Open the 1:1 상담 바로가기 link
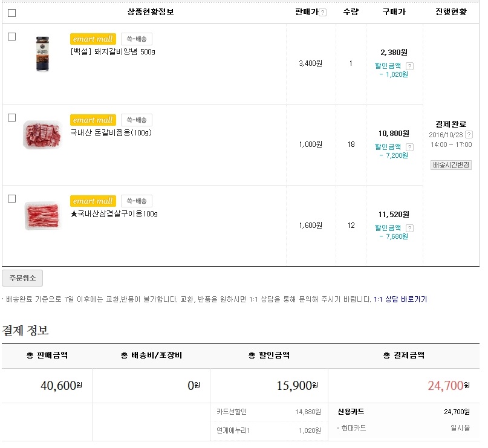Screen dimensions: 488x448 tap(400, 299)
